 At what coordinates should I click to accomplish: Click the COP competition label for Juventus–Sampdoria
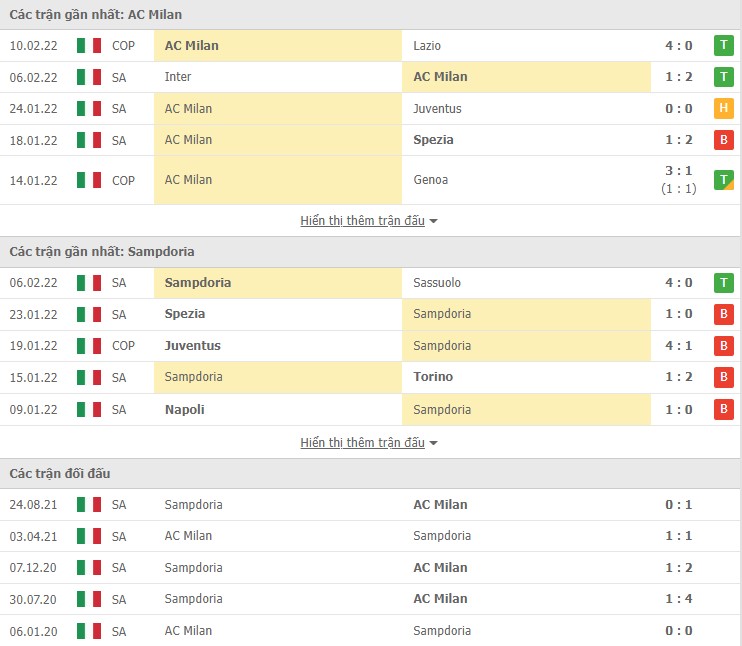pos(123,346)
